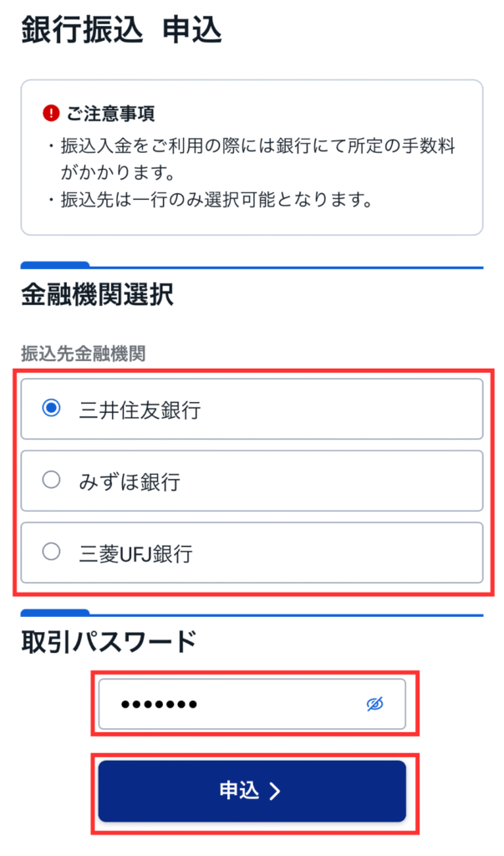The height and width of the screenshot is (856, 504).
Task: Click the みずほ銀行 bank name label
Action: [x=129, y=481]
